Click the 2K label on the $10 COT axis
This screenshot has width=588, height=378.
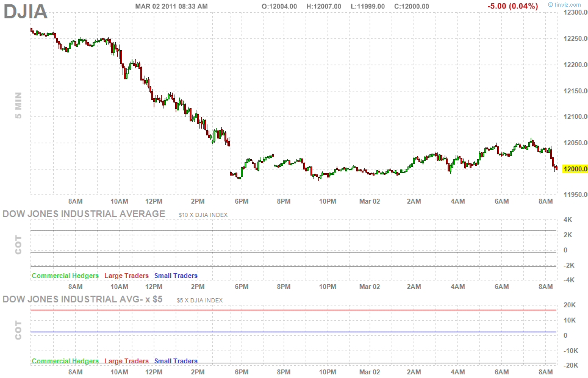568,235
